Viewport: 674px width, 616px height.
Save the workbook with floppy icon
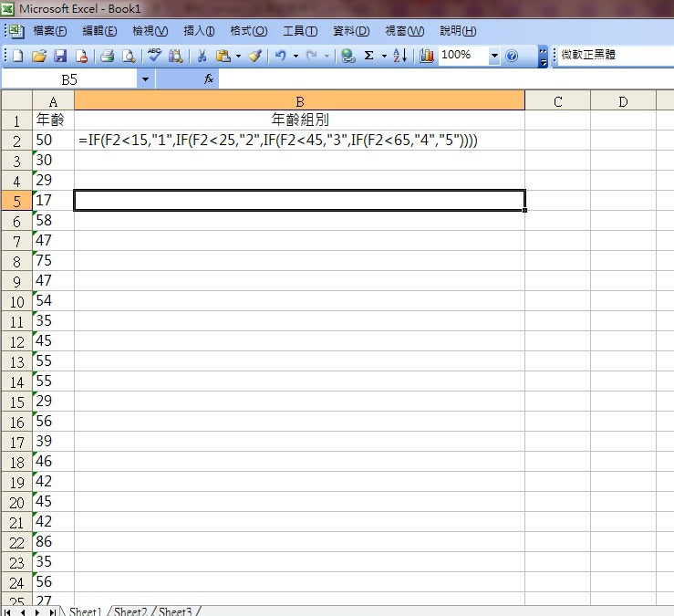point(60,56)
